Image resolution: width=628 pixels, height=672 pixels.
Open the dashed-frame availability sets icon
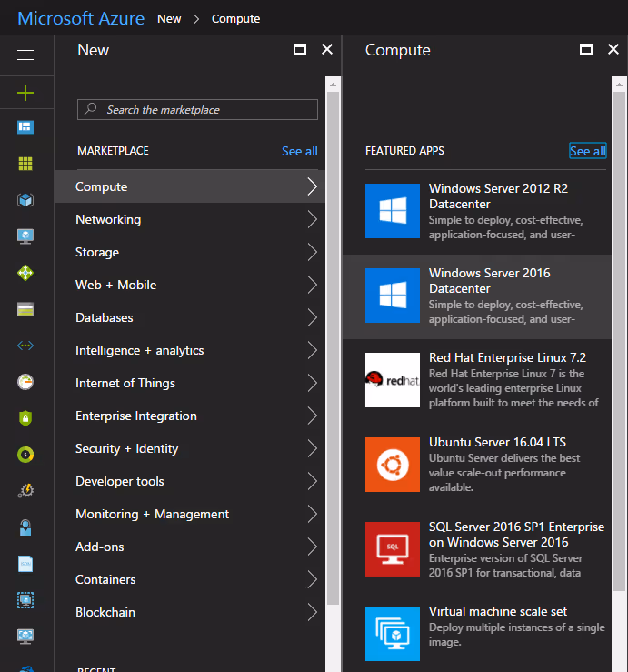point(25,600)
